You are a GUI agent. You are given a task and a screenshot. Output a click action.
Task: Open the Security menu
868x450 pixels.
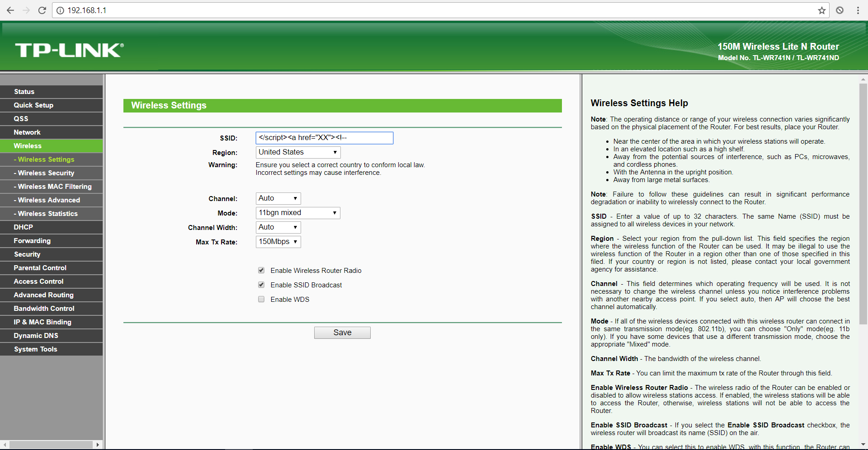click(52, 254)
